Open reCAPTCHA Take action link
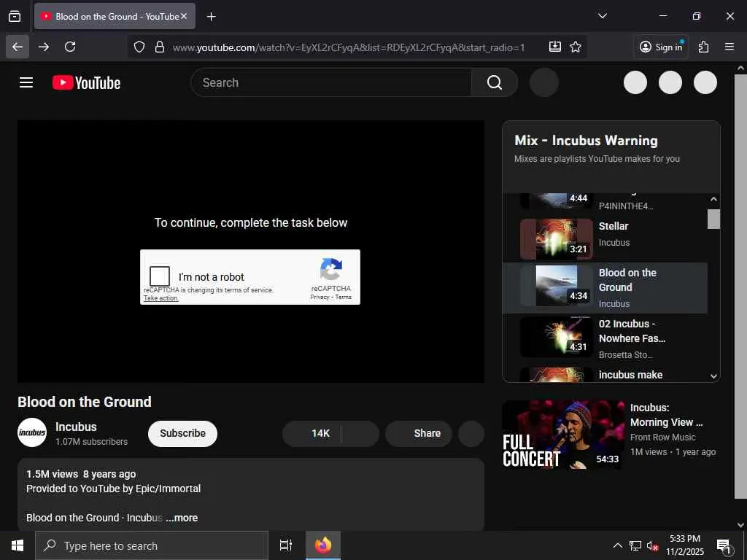This screenshot has height=560, width=747. click(x=161, y=298)
